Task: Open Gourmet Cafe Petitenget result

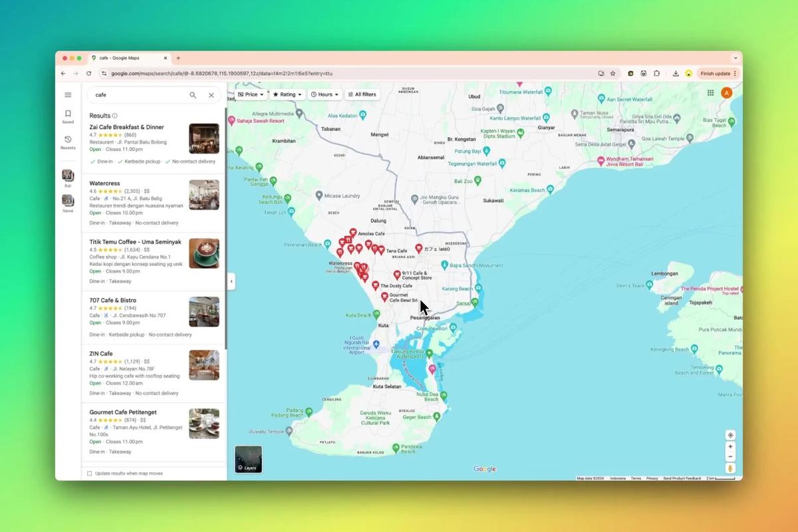Action: click(154, 432)
